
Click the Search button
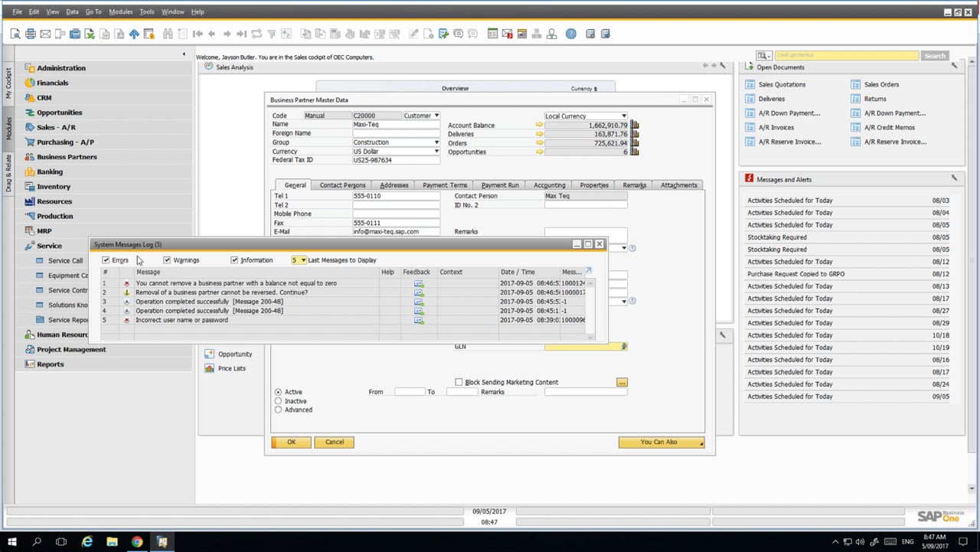pos(935,56)
